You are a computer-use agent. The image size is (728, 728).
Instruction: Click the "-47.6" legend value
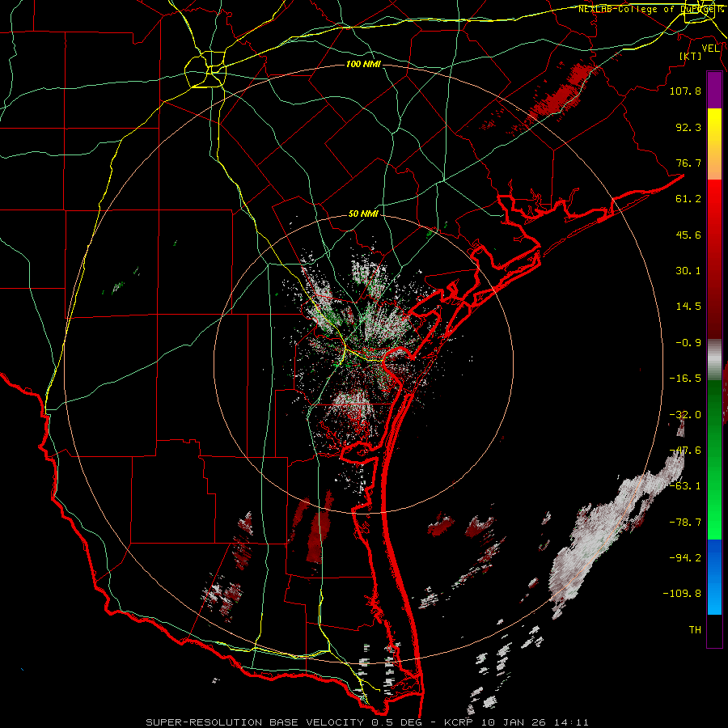click(685, 451)
